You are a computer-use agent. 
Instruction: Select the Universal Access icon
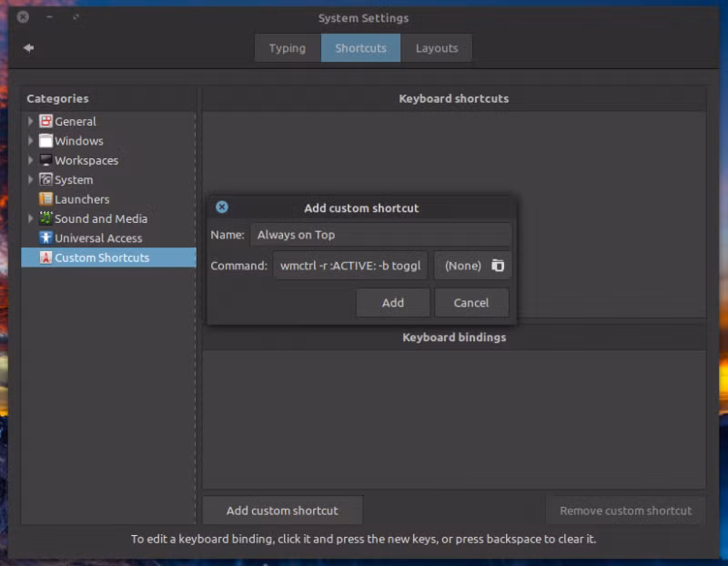tap(45, 238)
